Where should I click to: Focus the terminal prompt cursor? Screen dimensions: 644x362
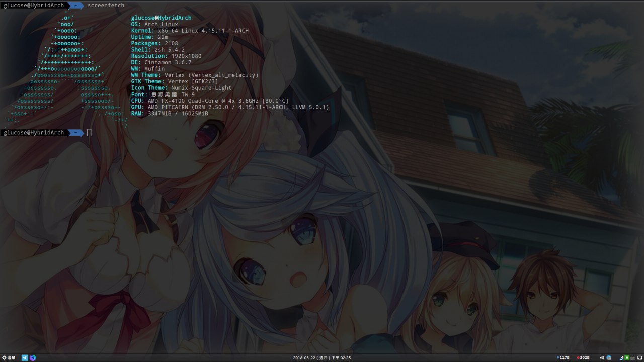[89, 133]
